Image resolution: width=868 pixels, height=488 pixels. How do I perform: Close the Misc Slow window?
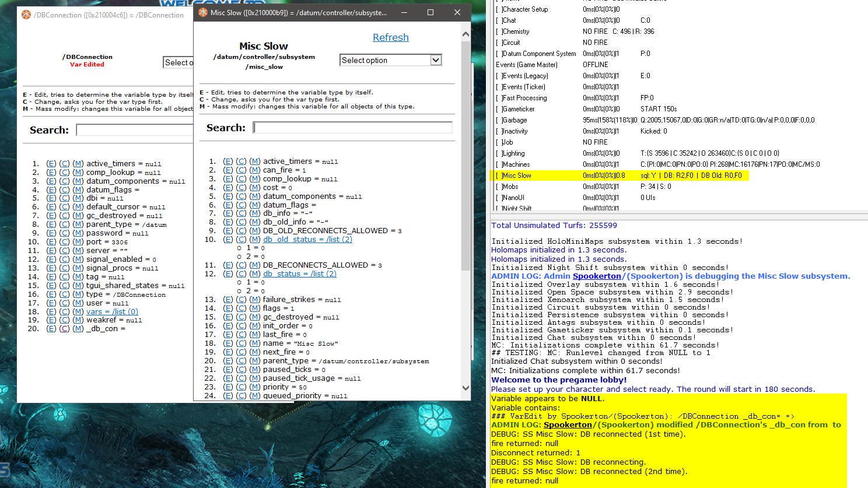457,12
